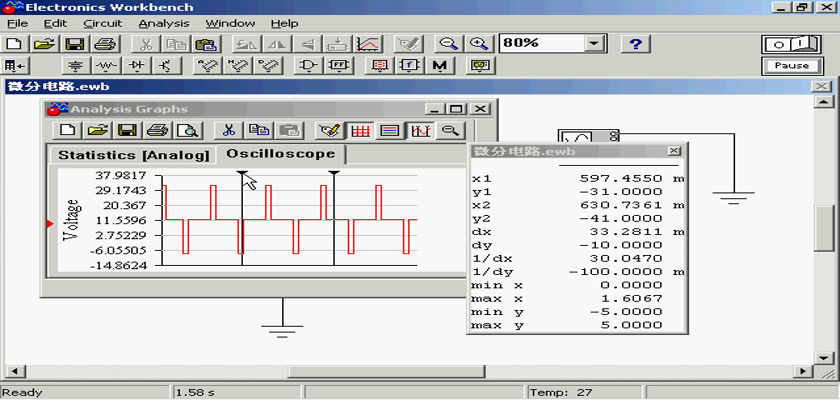Click the horizontal scrollbar thumb of circuit window

coord(386,371)
